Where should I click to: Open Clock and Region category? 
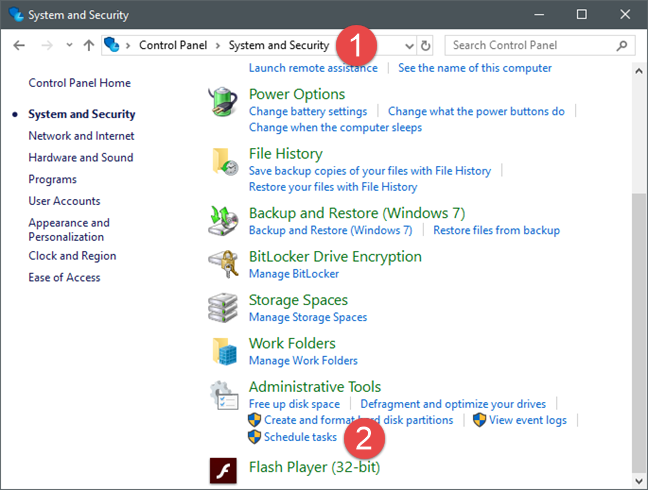(72, 256)
